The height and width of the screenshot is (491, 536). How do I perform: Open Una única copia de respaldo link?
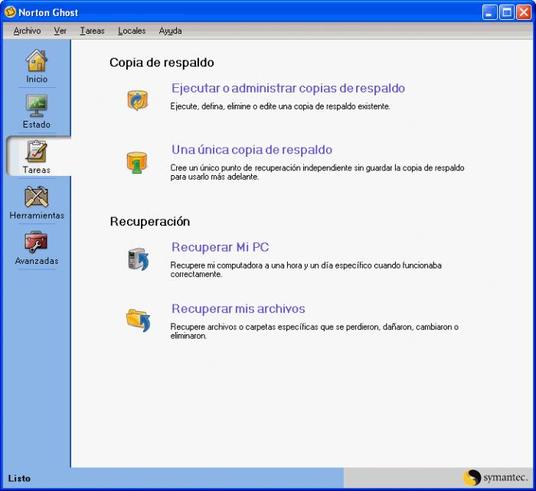coord(252,150)
